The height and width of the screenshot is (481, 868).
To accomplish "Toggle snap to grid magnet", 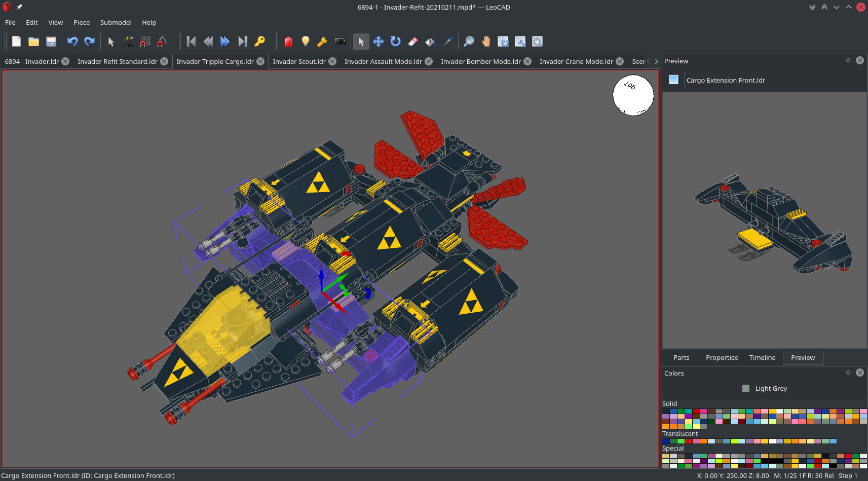I will click(x=145, y=42).
